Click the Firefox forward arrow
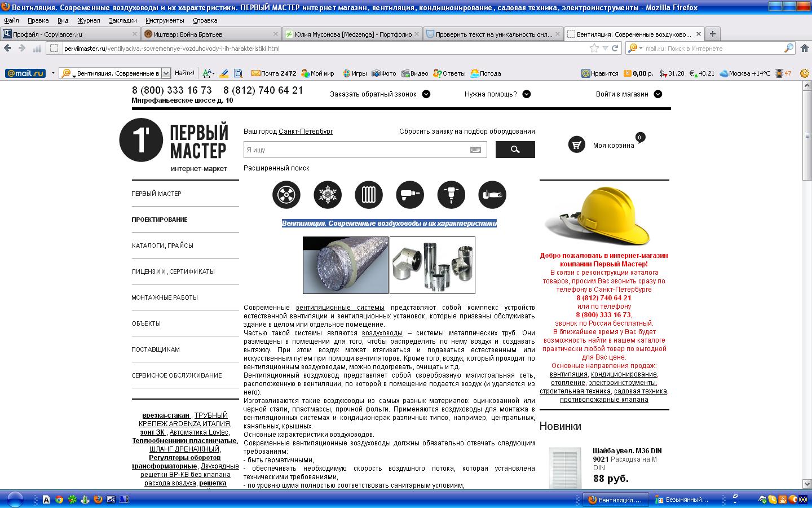This screenshot has height=508, width=812. click(x=22, y=48)
